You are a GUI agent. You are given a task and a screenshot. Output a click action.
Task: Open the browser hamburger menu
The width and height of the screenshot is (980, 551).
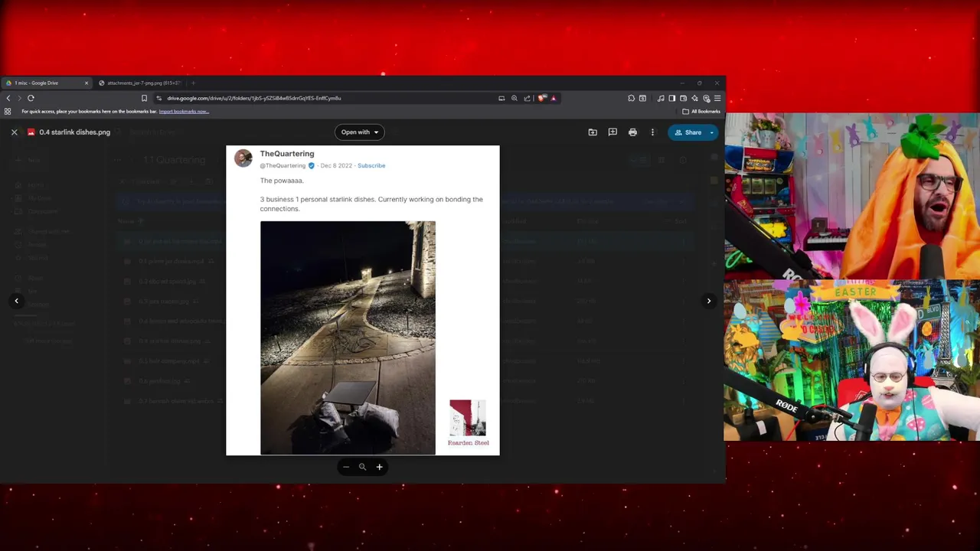(717, 98)
